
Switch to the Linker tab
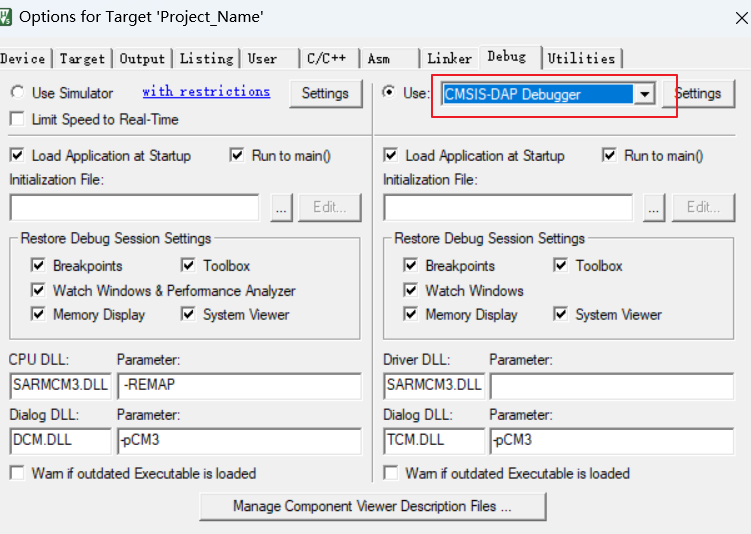[449, 59]
